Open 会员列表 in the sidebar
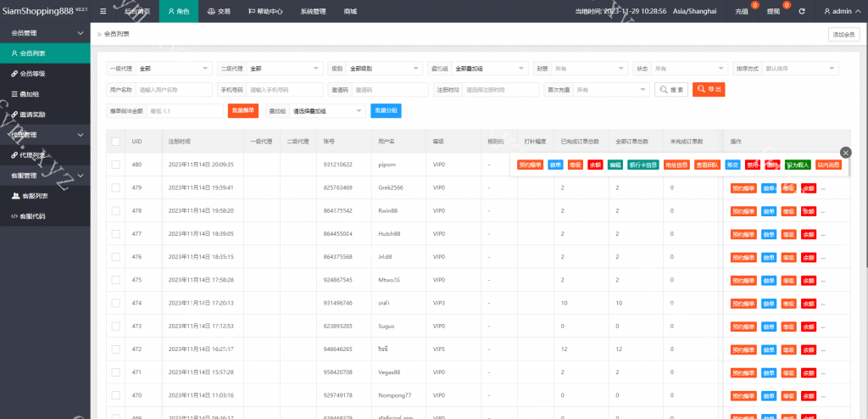Screen dimensions: 868x419 [45, 53]
